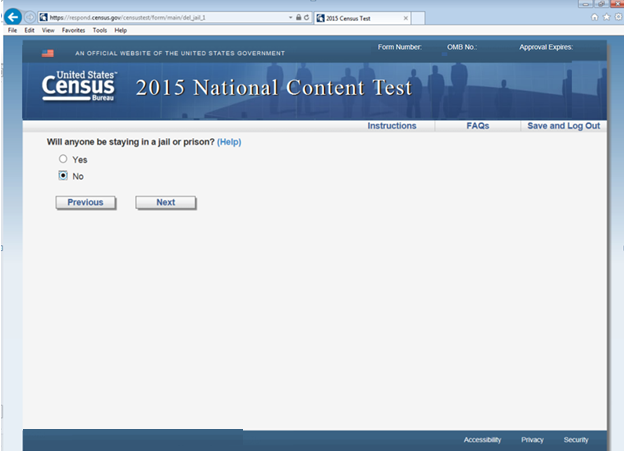Open the Privacy footer link
Viewport: 624px width, 451px height.
(x=532, y=440)
